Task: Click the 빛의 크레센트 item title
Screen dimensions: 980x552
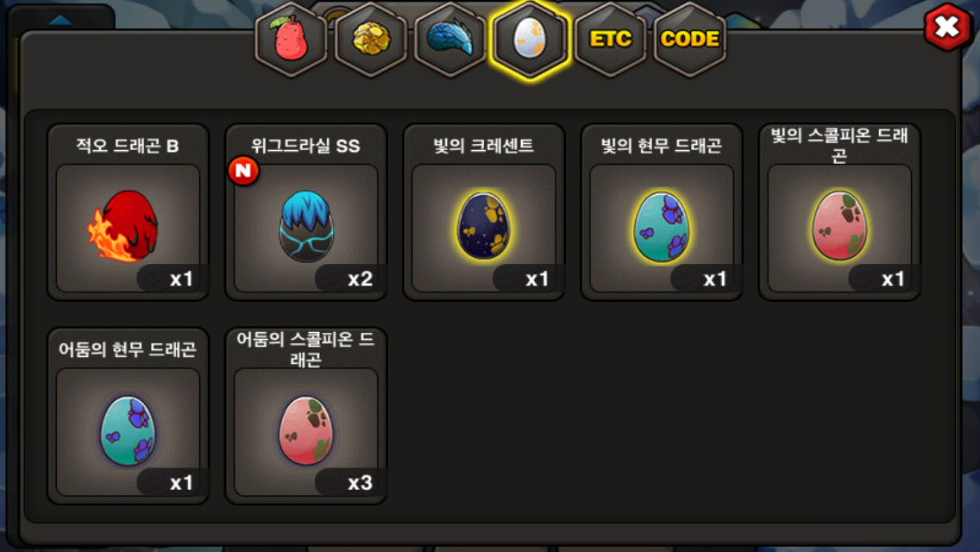Action: pos(483,146)
